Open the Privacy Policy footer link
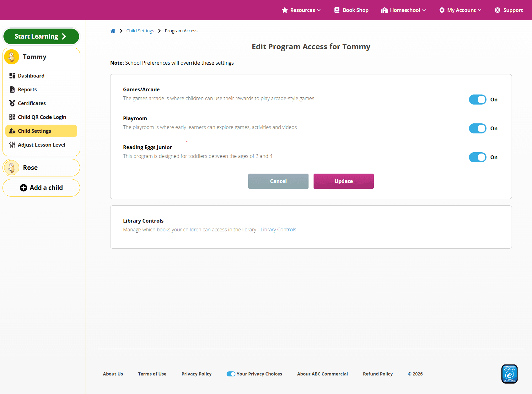 tap(196, 374)
